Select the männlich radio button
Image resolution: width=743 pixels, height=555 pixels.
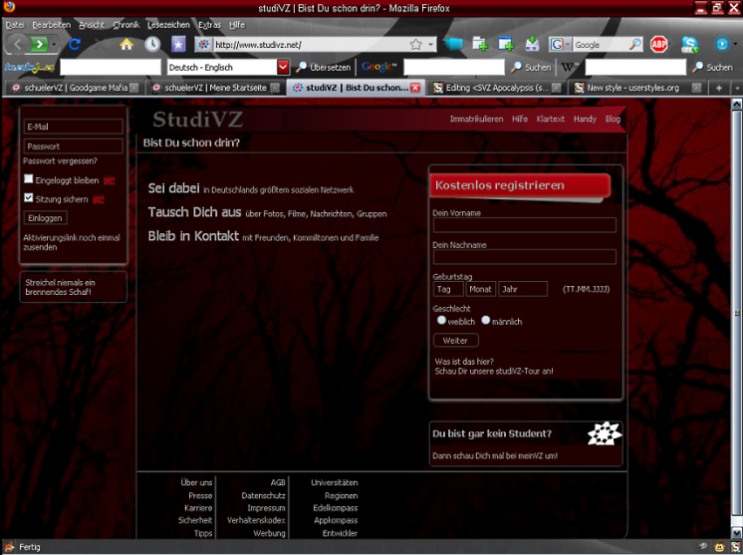486,320
